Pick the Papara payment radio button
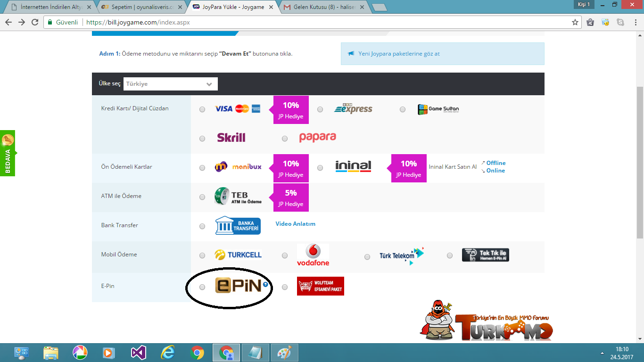Image resolution: width=644 pixels, height=362 pixels. pyautogui.click(x=285, y=139)
